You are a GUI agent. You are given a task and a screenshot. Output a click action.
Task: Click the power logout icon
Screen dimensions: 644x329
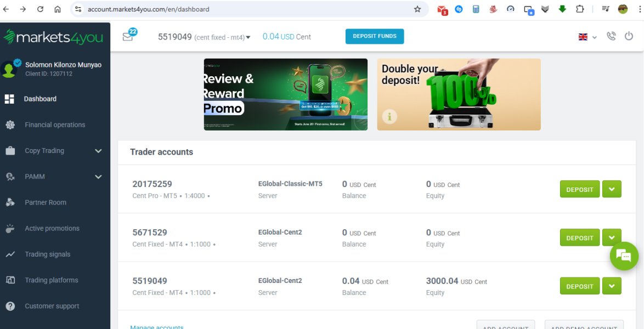click(x=629, y=36)
